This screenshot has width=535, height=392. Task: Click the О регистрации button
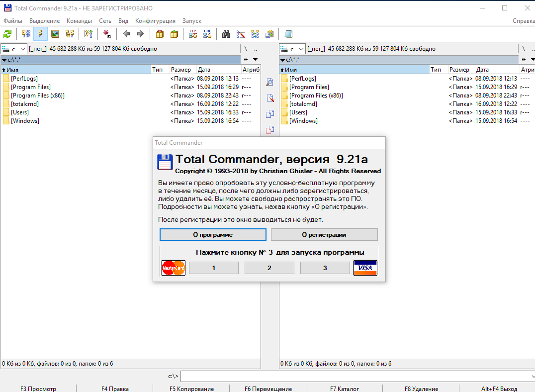[x=324, y=235]
